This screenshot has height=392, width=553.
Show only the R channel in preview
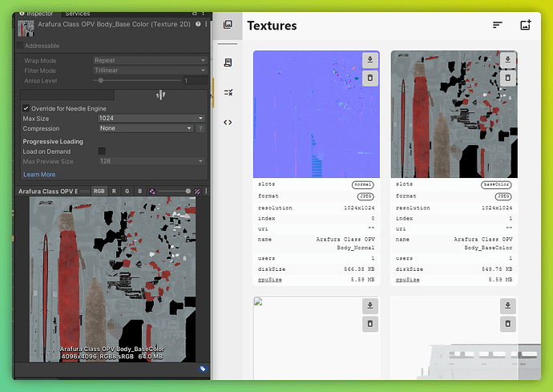coord(114,191)
